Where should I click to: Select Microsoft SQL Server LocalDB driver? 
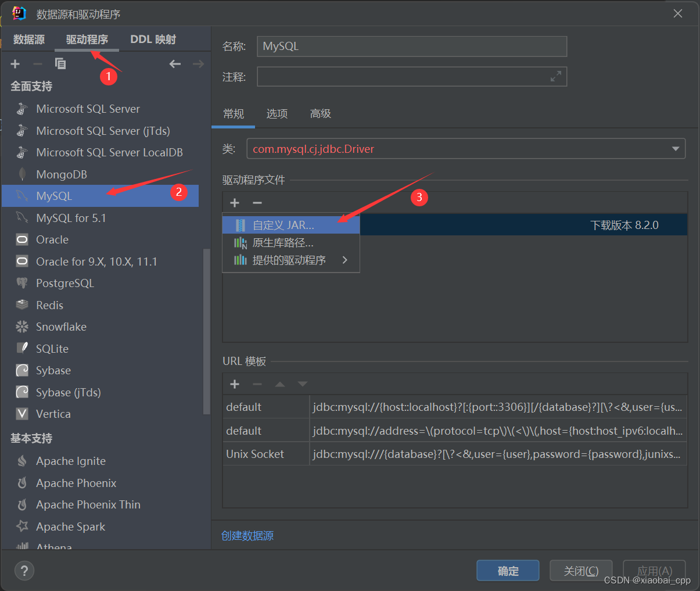(x=109, y=152)
